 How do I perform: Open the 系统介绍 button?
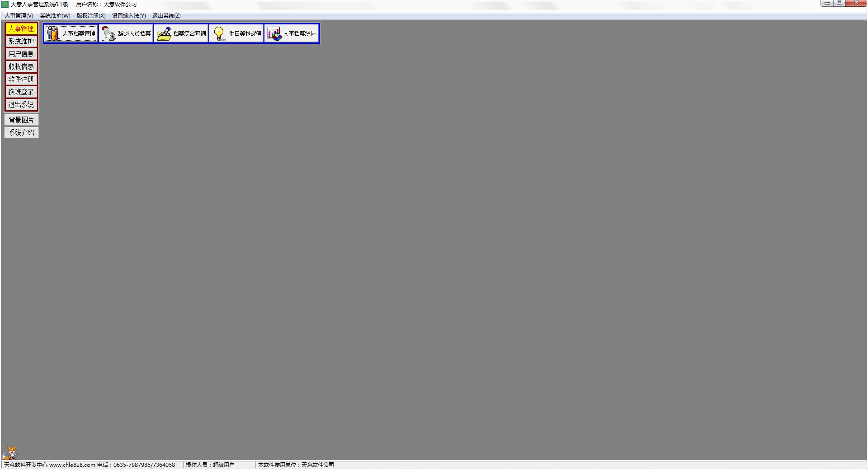22,132
